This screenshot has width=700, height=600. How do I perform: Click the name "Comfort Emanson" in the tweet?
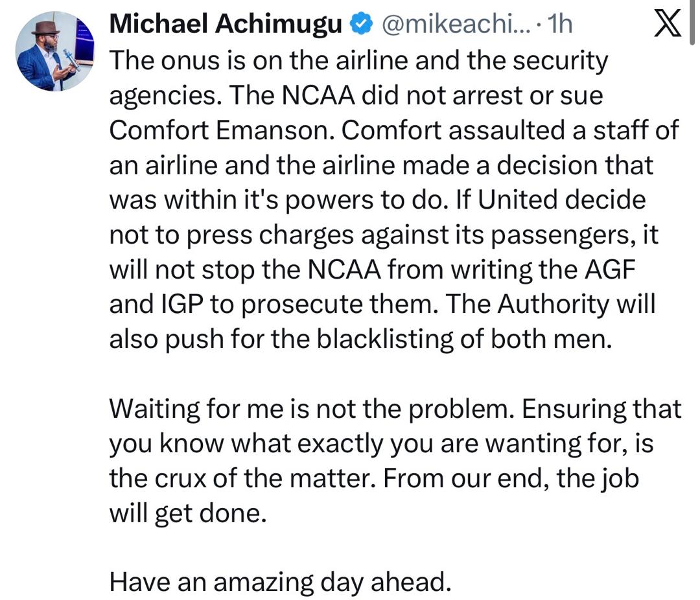[220, 131]
